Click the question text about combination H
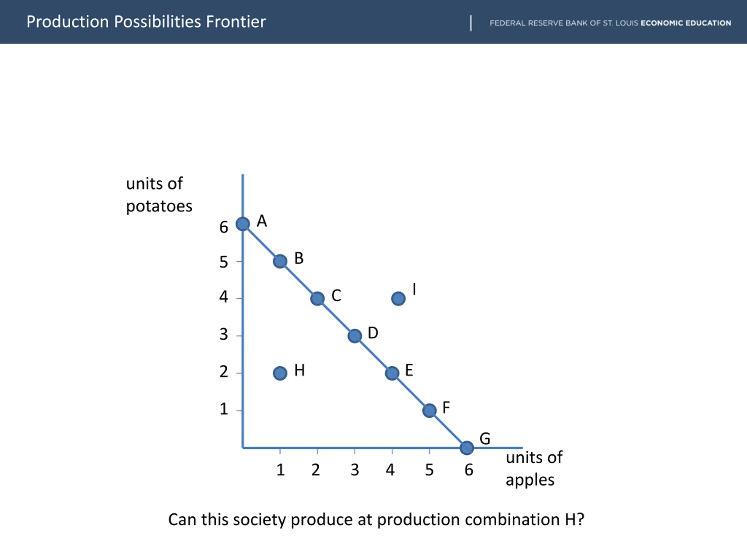The width and height of the screenshot is (747, 560). point(376,519)
